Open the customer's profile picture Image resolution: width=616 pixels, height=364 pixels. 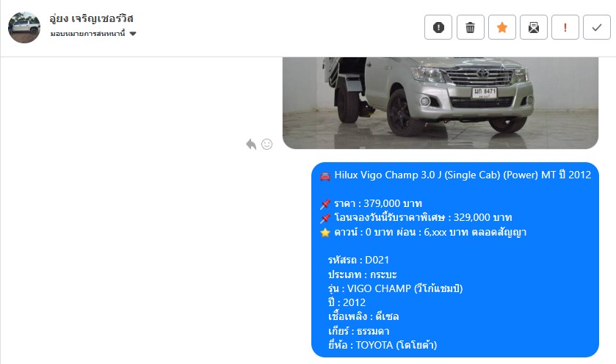click(24, 27)
